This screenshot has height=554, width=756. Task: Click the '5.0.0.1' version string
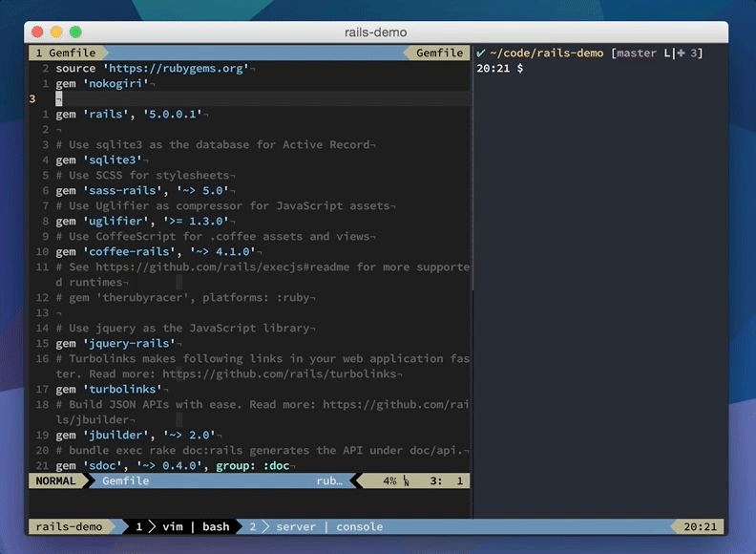click(x=172, y=114)
